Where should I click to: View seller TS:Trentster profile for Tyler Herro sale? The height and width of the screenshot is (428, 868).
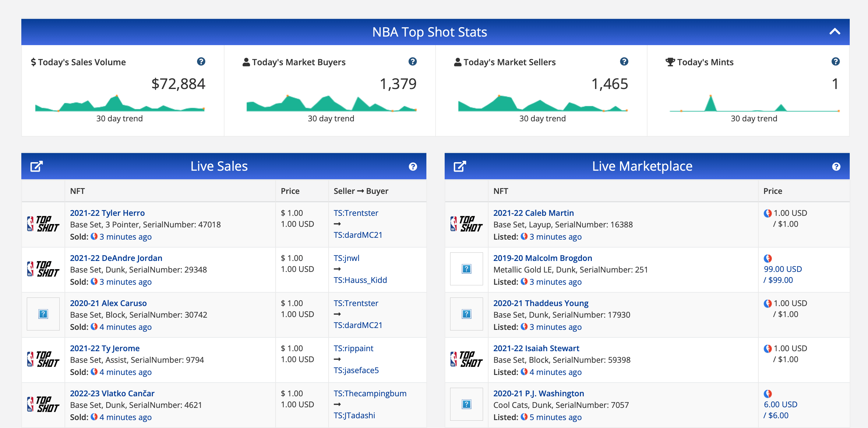[355, 213]
